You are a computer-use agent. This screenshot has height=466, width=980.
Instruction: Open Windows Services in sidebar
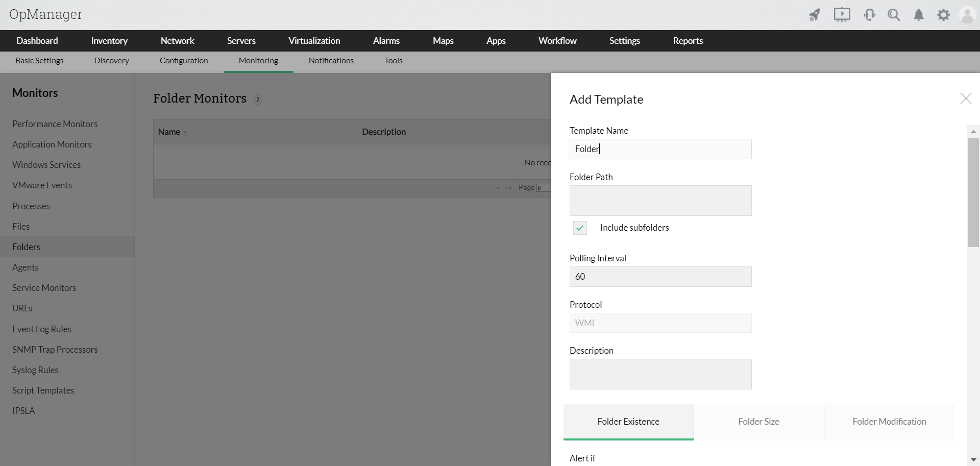(x=46, y=165)
